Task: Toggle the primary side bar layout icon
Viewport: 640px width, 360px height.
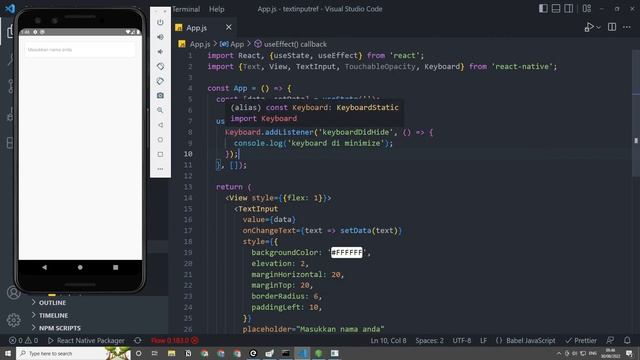Action: point(543,9)
